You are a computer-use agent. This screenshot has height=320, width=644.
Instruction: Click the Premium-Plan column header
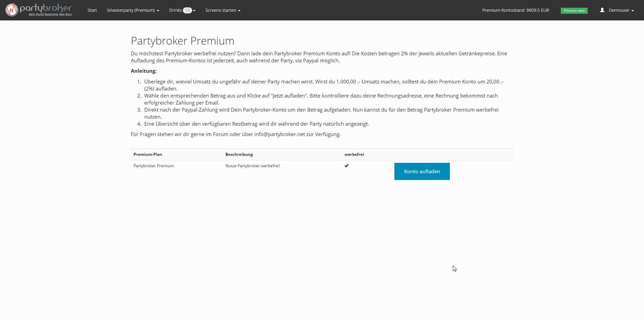(x=148, y=154)
